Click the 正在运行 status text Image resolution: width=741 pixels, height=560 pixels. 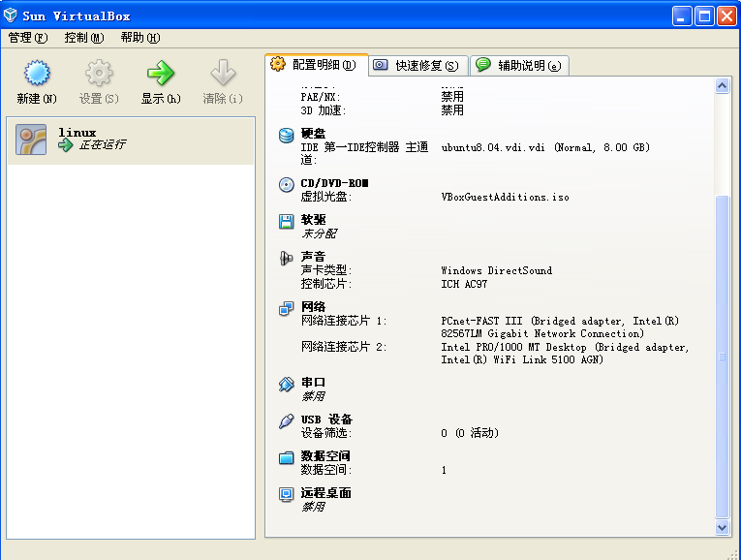(x=102, y=144)
